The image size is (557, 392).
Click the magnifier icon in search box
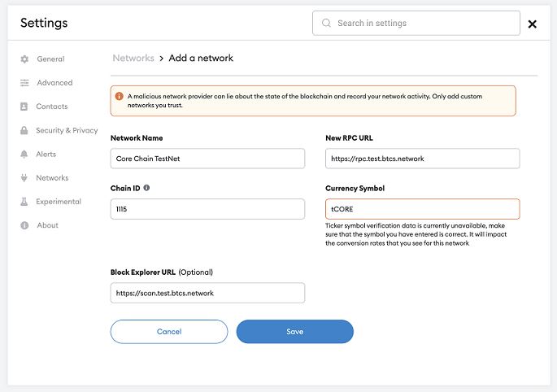[x=326, y=24]
